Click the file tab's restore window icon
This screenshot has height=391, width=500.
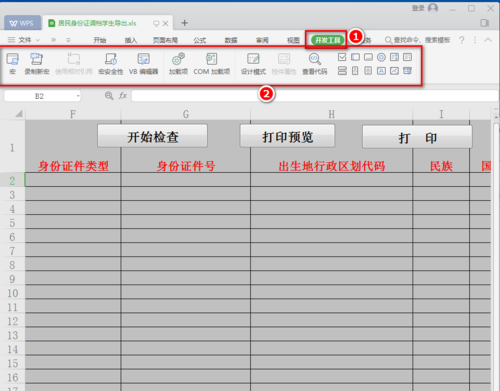coord(156,23)
